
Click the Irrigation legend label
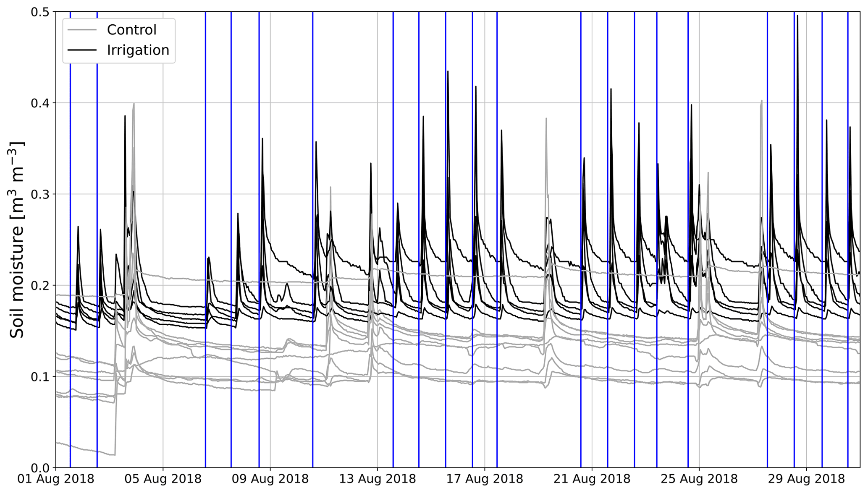tap(138, 50)
